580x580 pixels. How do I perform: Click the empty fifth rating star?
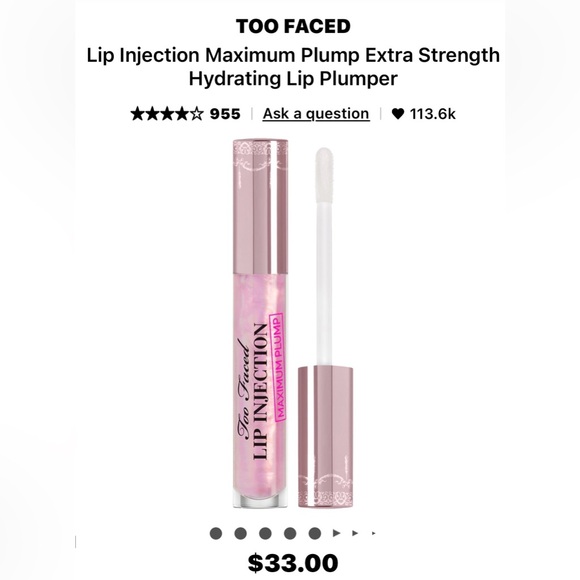(x=196, y=114)
